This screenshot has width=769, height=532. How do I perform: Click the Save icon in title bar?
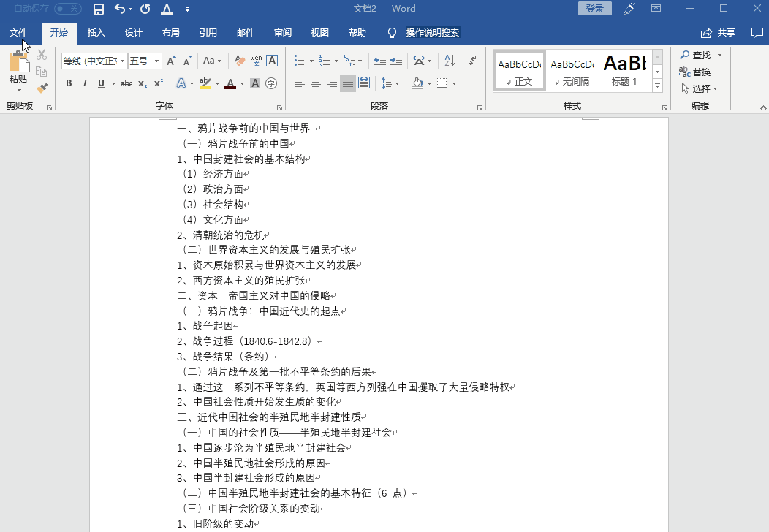(x=99, y=9)
